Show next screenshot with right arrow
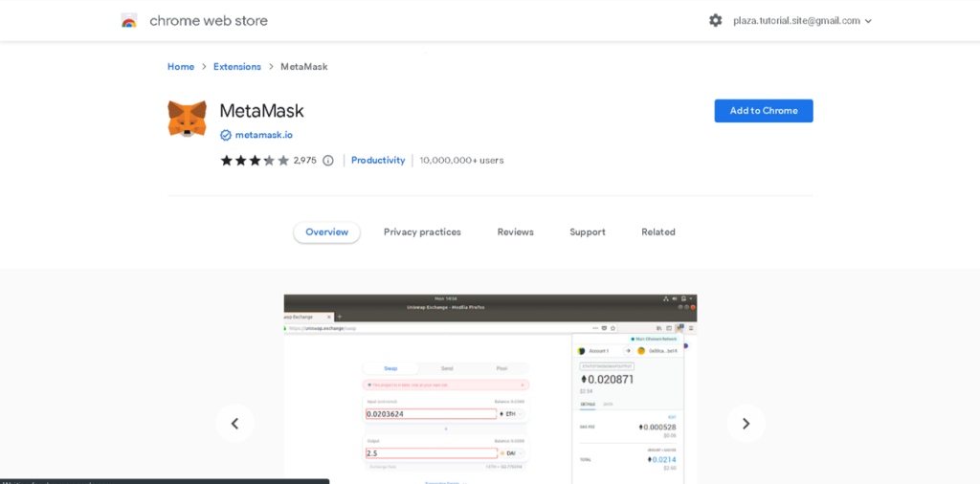The width and height of the screenshot is (980, 484). [746, 424]
